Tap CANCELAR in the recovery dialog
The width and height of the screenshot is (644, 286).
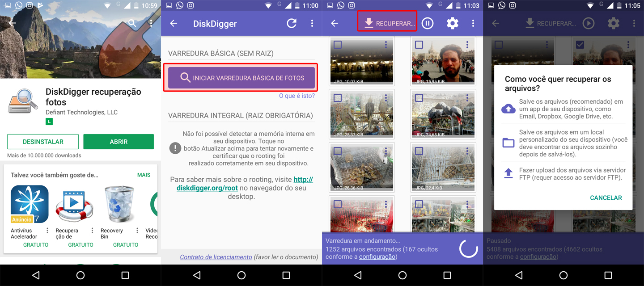[x=606, y=198]
